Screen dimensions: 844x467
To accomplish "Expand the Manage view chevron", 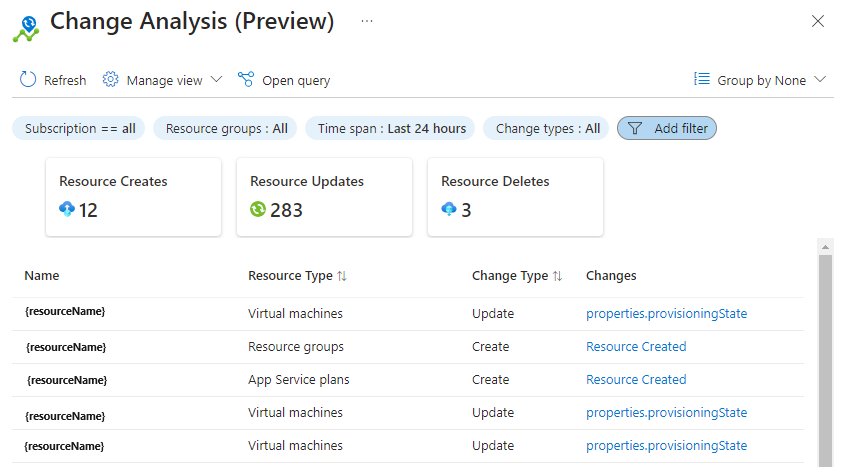I will [x=216, y=80].
